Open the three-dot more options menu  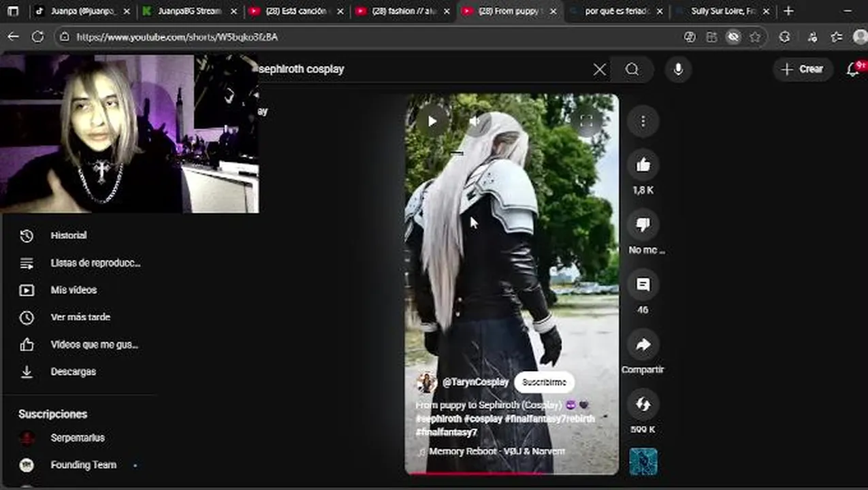643,122
